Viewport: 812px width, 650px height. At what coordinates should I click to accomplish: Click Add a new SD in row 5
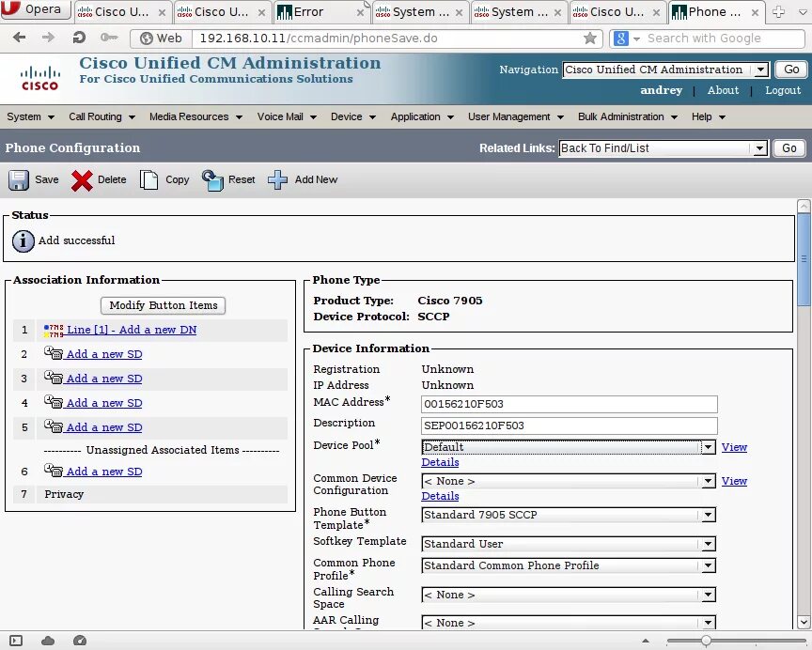point(104,427)
